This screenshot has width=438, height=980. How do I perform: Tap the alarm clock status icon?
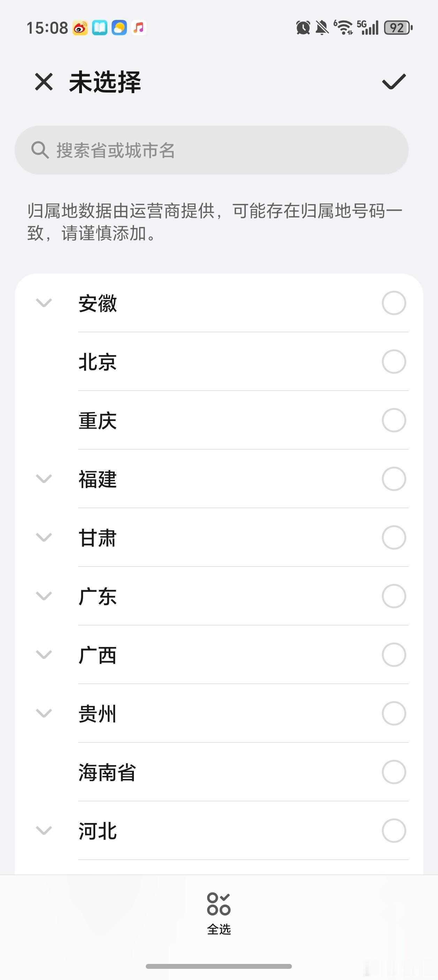click(x=303, y=28)
